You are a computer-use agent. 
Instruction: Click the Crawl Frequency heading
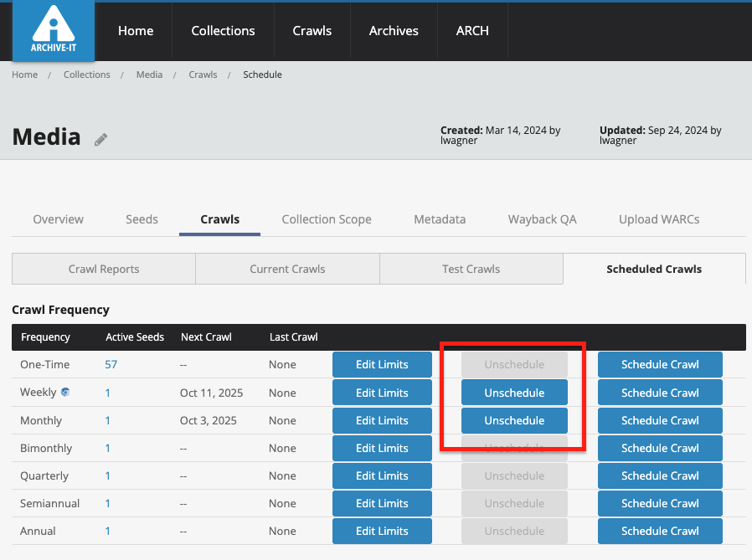(60, 310)
